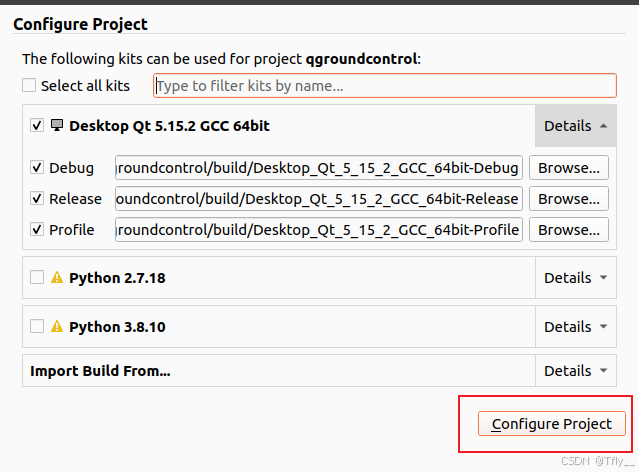Click Browse for the Debug build directory

click(x=569, y=168)
